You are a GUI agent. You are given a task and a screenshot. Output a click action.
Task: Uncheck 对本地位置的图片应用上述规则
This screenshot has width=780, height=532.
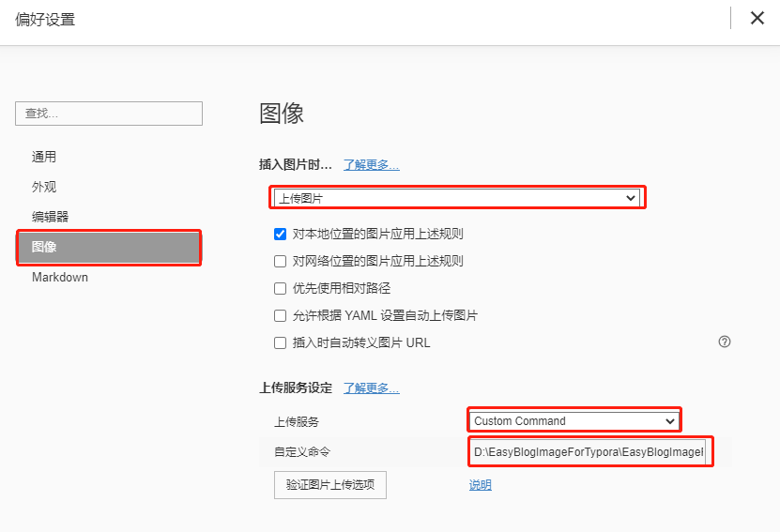(x=280, y=235)
